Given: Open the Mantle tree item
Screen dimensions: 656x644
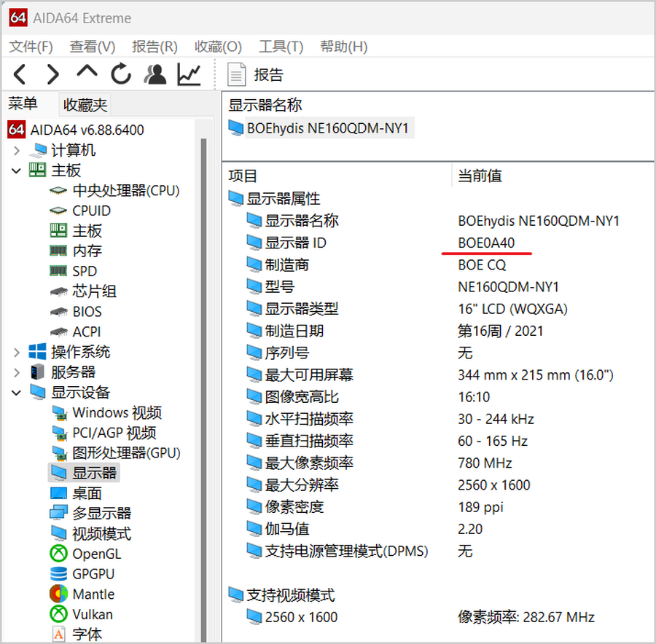Looking at the screenshot, I should pos(82,594).
